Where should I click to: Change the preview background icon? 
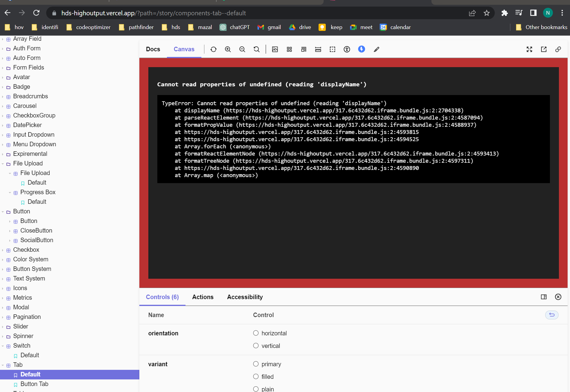[275, 49]
